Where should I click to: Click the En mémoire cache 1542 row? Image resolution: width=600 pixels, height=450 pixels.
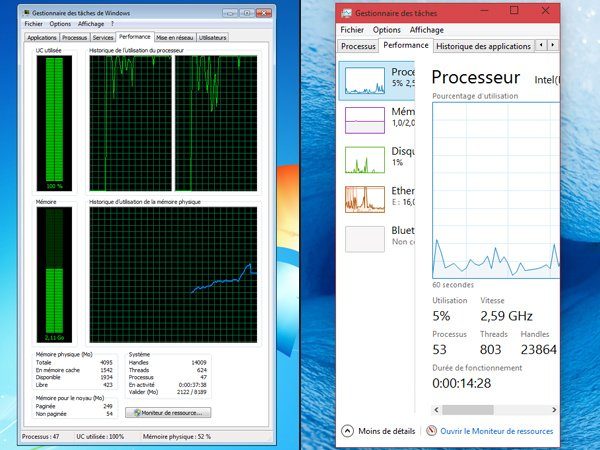(74, 370)
